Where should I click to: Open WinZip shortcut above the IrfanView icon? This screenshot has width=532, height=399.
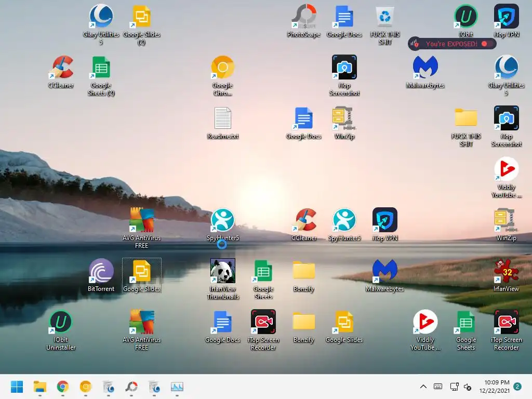(506, 224)
